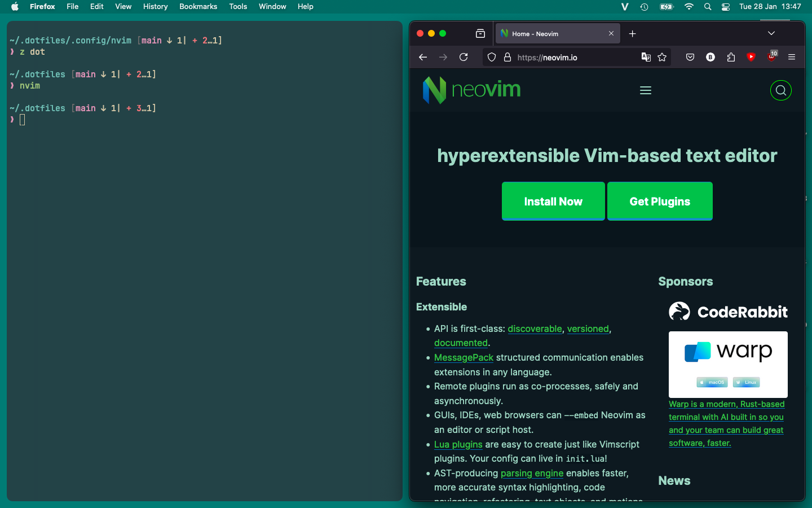Click the tracking protection shield icon
Screen dimensions: 812x508
coord(492,57)
